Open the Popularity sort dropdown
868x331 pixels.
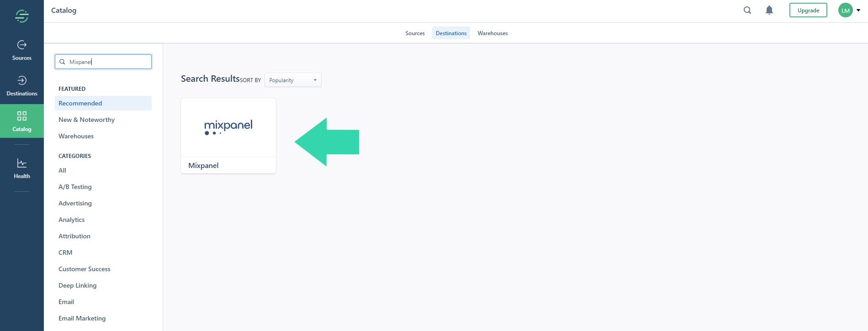coord(293,80)
